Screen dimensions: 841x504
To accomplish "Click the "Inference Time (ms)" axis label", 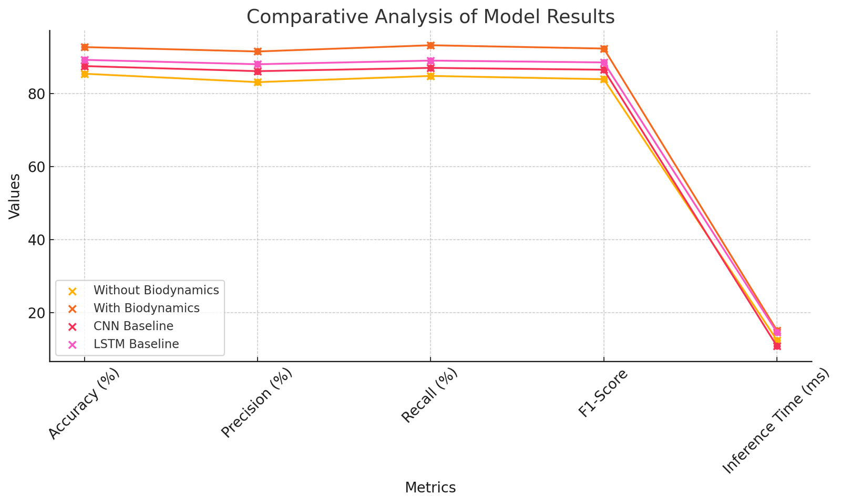I will [776, 421].
